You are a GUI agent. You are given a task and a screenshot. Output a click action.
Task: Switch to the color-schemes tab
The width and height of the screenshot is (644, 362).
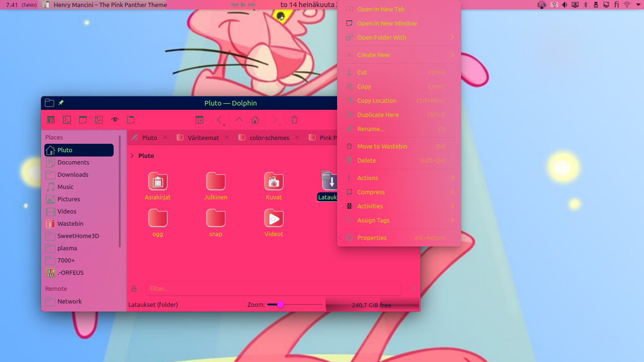[x=269, y=138]
